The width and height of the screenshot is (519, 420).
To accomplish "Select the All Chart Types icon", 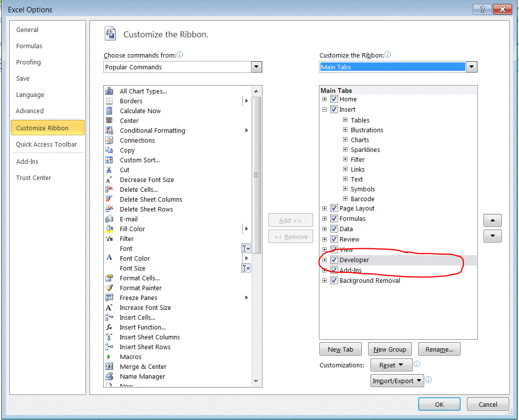I will point(109,91).
